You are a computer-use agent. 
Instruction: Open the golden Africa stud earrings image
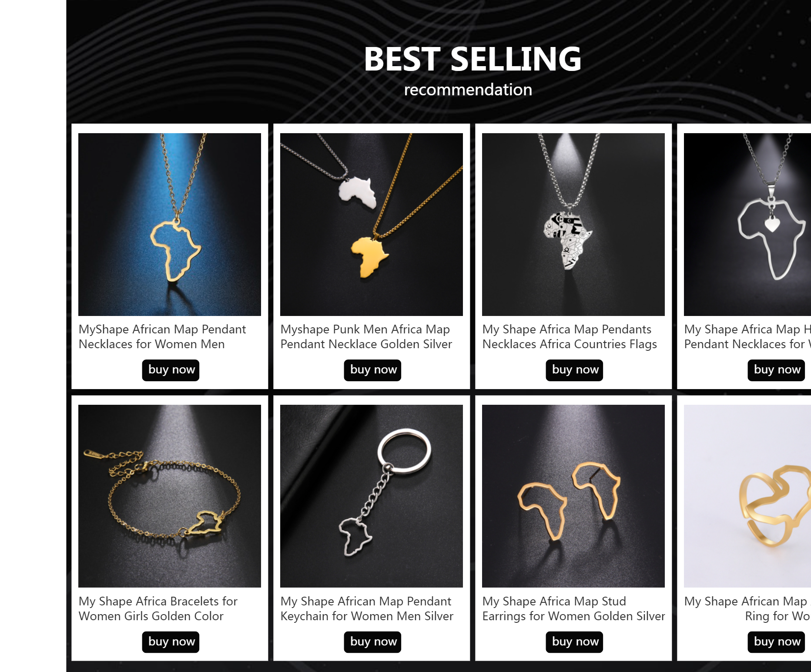click(x=573, y=496)
